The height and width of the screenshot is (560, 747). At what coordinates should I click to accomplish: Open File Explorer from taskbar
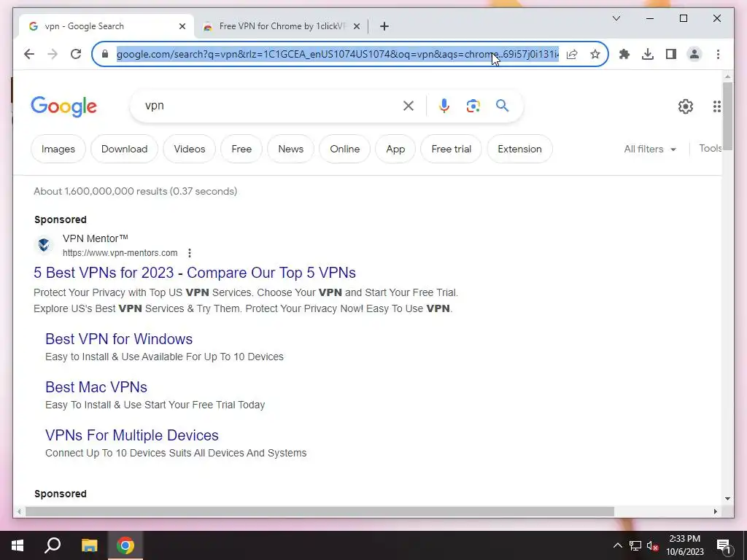pyautogui.click(x=89, y=545)
